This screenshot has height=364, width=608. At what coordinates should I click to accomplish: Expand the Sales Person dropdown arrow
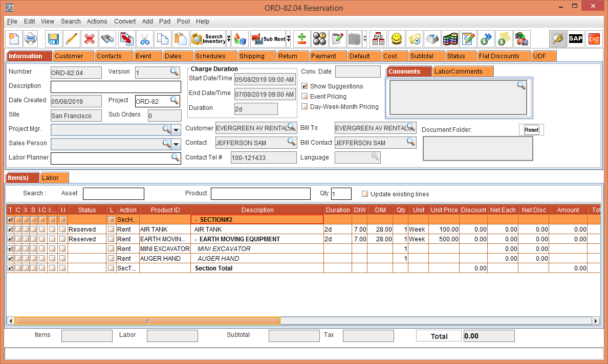(176, 144)
